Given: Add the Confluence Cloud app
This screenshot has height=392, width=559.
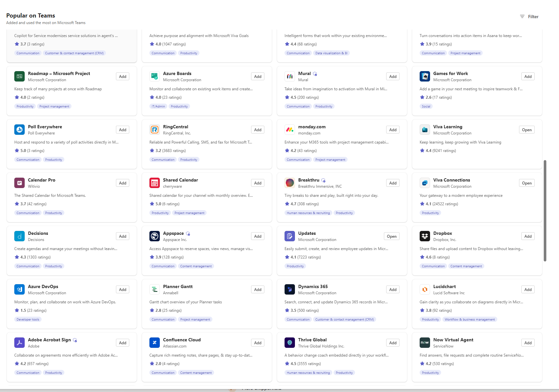Looking at the screenshot, I should [x=258, y=343].
